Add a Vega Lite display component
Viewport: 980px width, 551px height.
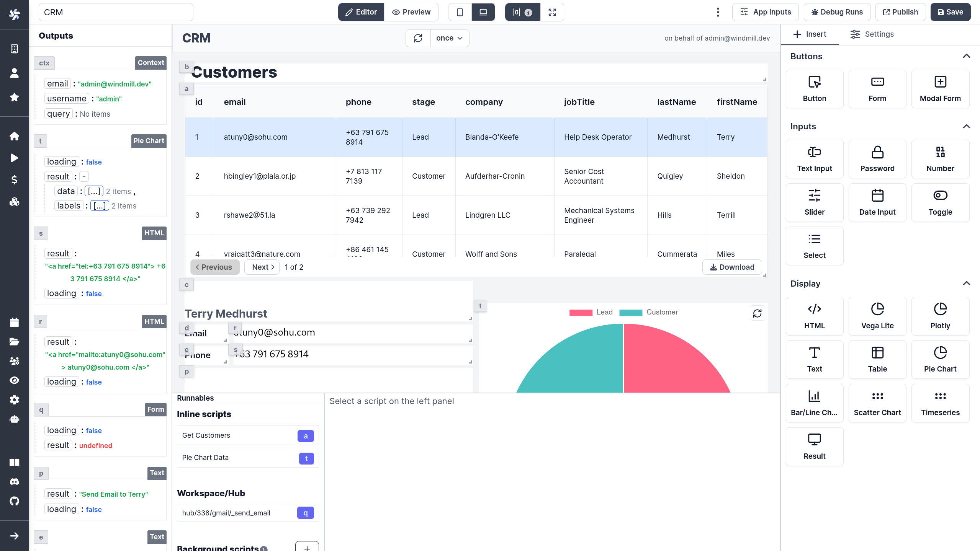877,316
